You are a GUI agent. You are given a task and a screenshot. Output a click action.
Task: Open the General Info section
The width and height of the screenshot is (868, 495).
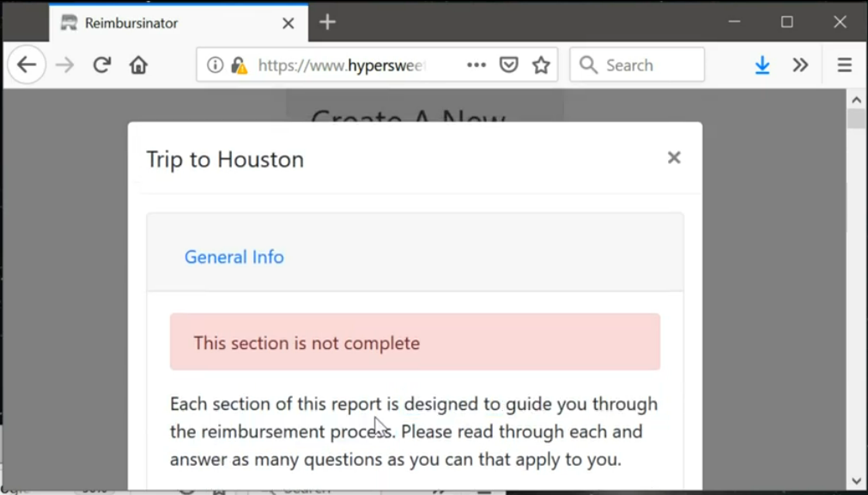(234, 257)
